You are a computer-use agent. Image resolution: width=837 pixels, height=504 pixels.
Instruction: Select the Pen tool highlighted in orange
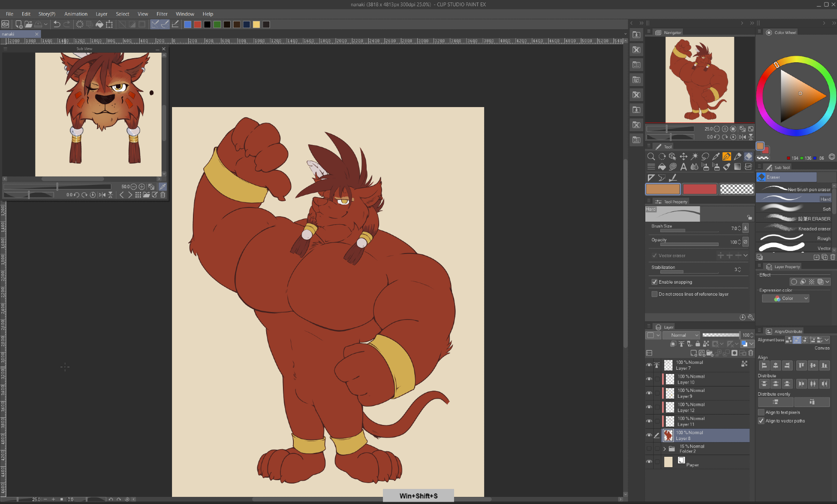coord(727,156)
